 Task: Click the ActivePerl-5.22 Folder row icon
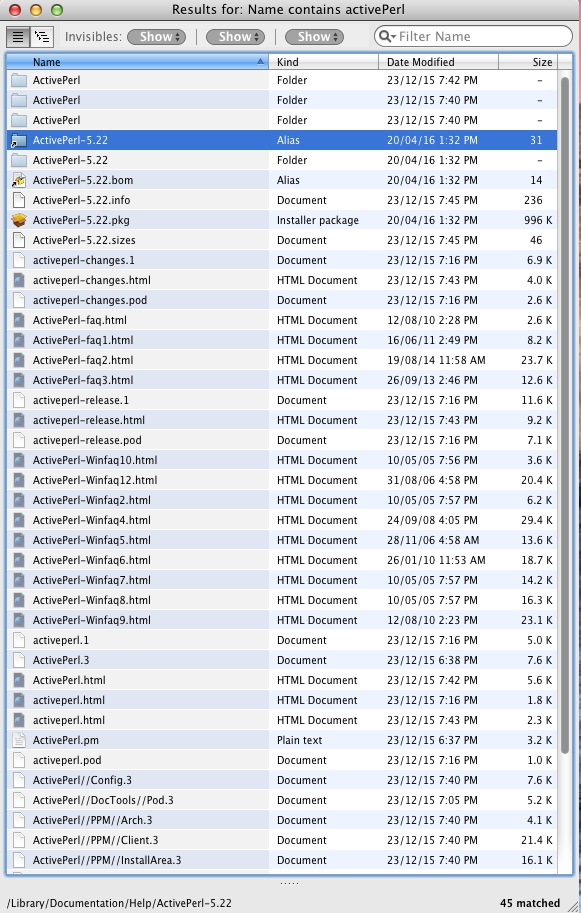(19, 160)
